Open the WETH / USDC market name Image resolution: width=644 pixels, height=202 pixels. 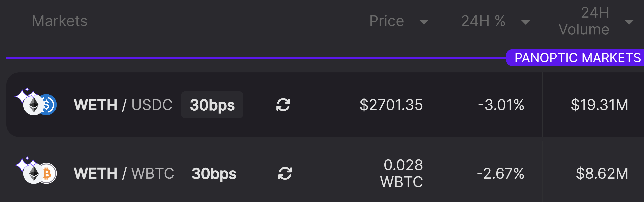coord(123,105)
